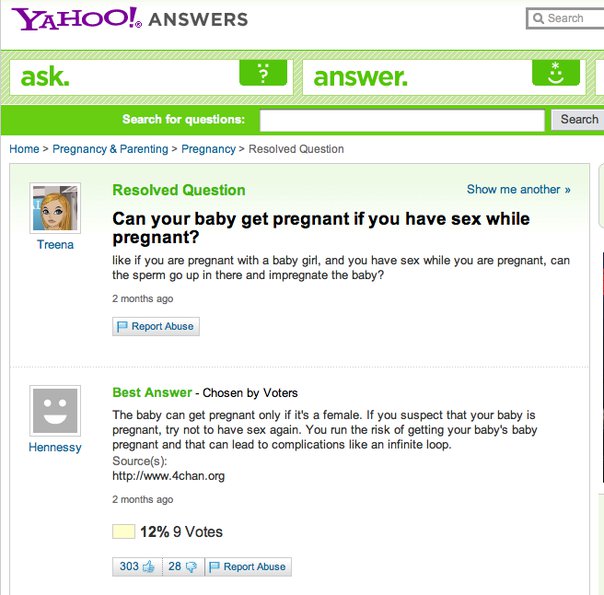
Task: Open Pregnancy breadcrumb link
Action: click(208, 149)
